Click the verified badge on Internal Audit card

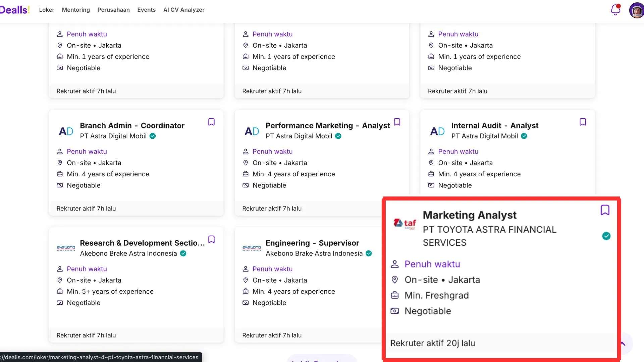tap(524, 136)
